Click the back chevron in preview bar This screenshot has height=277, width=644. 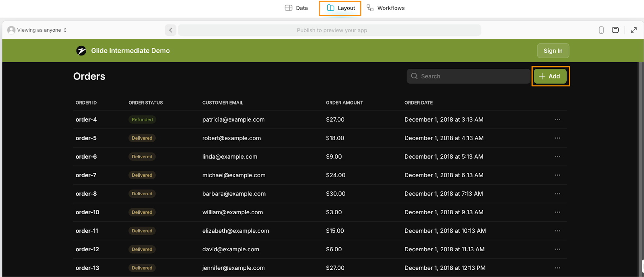[171, 30]
